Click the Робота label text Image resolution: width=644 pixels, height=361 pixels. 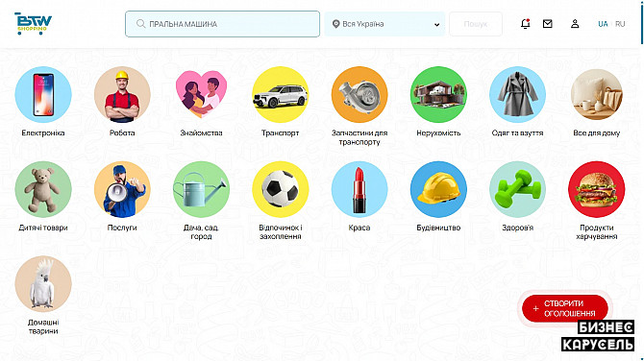(x=122, y=132)
